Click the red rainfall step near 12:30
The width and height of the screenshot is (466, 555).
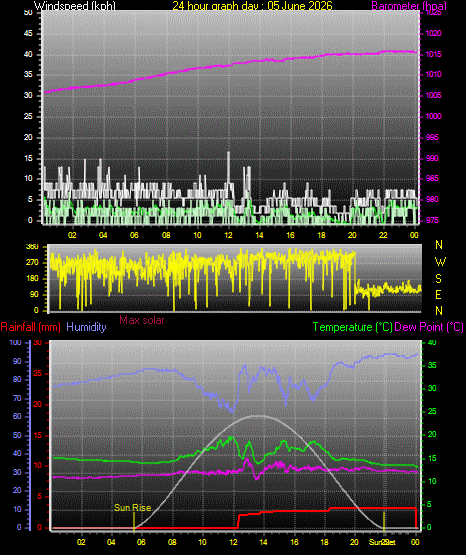pyautogui.click(x=239, y=521)
